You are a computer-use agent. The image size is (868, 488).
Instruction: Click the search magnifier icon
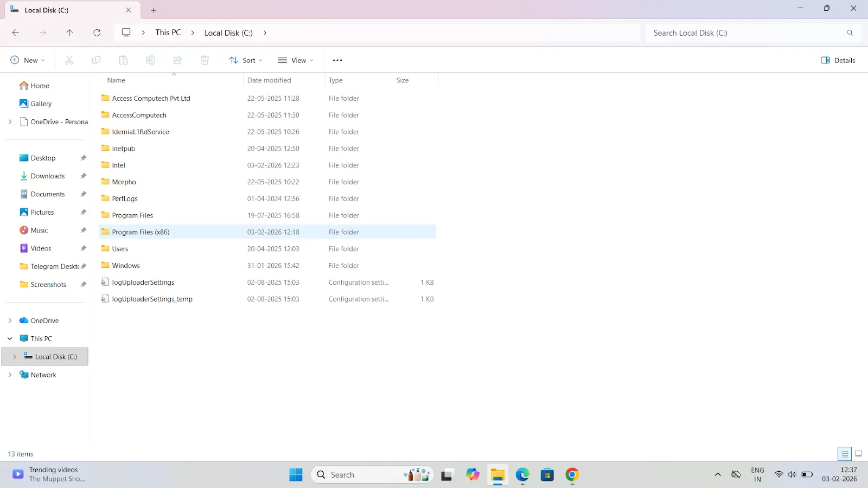click(850, 33)
